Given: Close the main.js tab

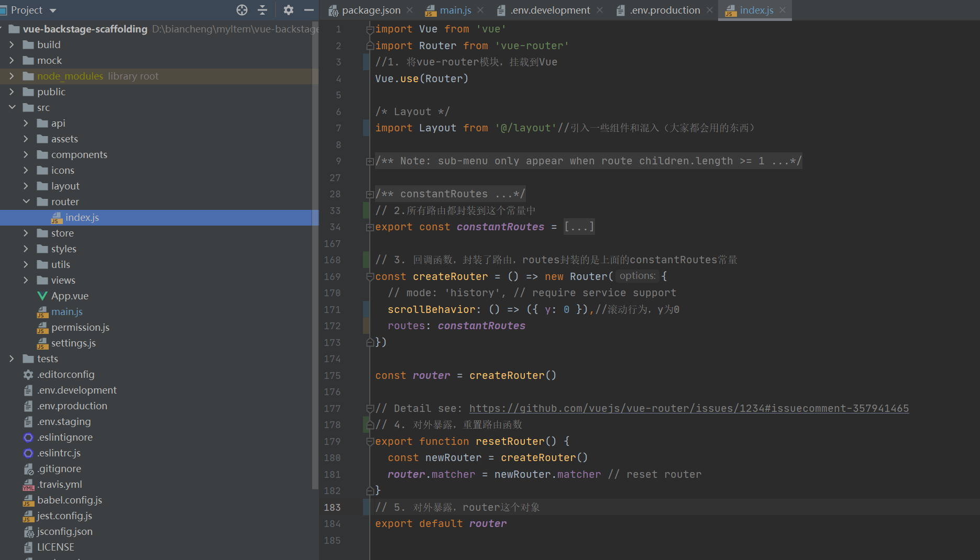Looking at the screenshot, I should 480,10.
